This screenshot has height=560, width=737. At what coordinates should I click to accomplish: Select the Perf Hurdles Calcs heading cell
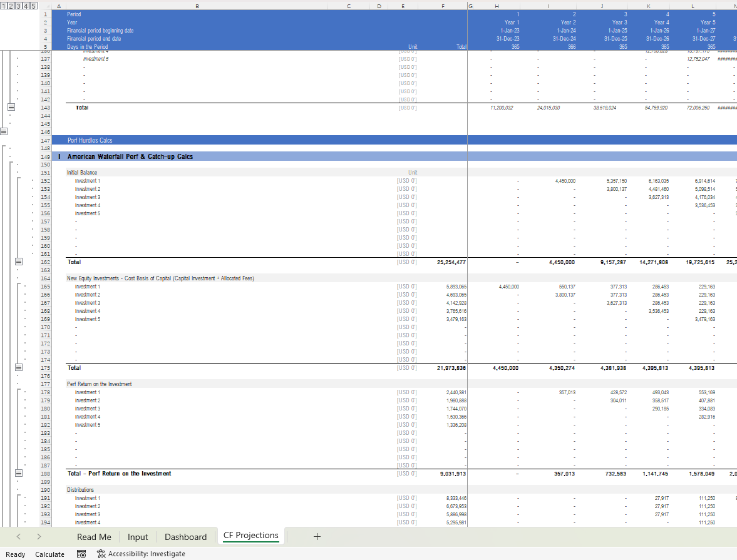coord(90,141)
